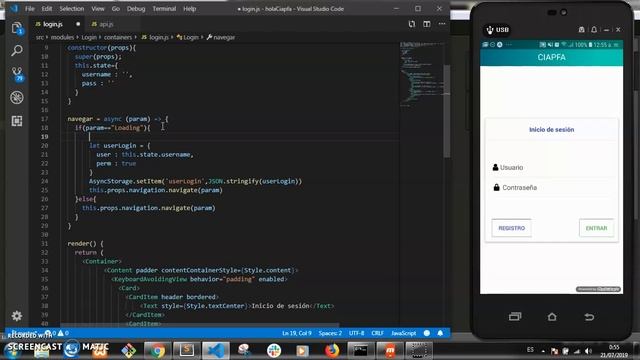
Task: Click the notifications bell in status bar
Action: click(440, 333)
